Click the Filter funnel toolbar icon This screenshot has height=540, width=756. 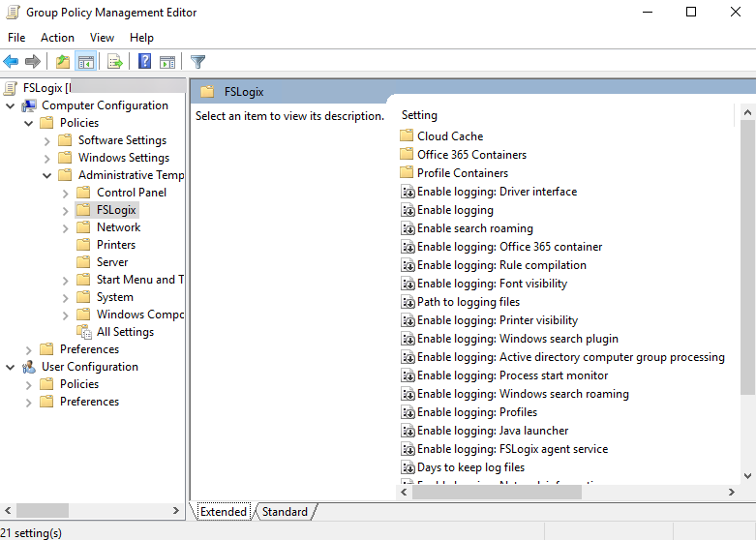coord(197,62)
